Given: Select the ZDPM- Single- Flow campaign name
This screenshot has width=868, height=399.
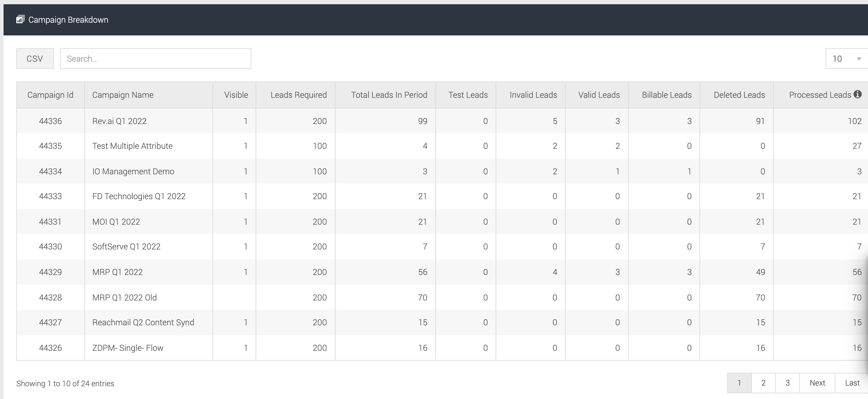Looking at the screenshot, I should (128, 348).
